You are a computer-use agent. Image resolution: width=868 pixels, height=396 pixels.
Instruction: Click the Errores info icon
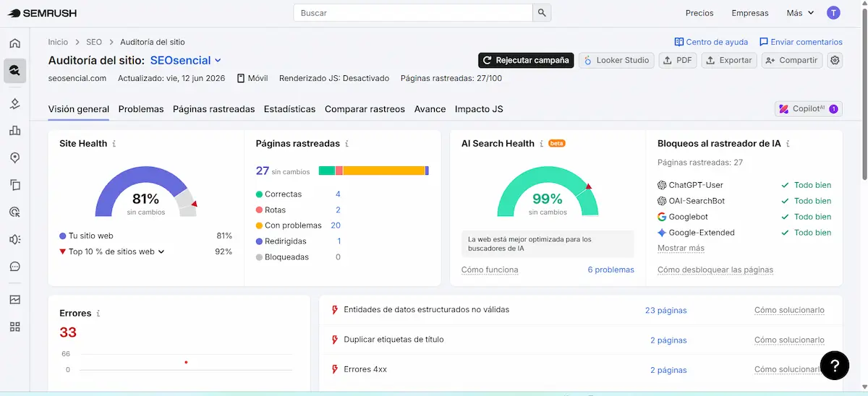[98, 314]
